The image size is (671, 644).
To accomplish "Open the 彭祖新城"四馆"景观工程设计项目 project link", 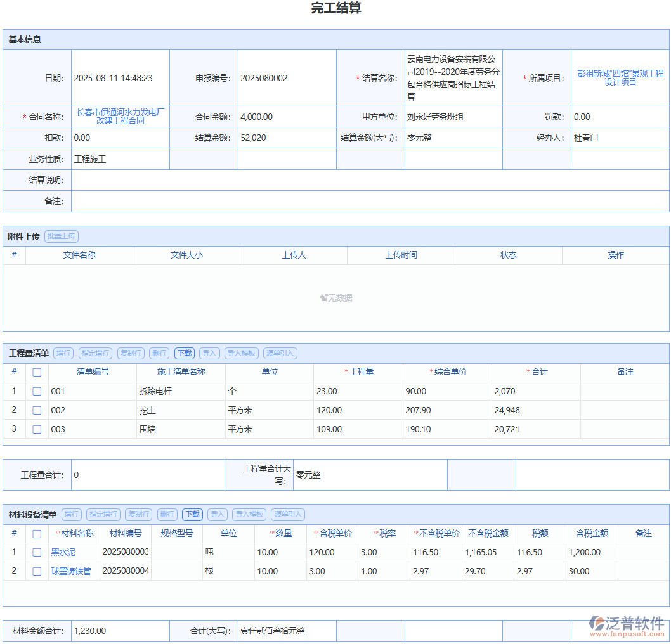I will coord(620,78).
